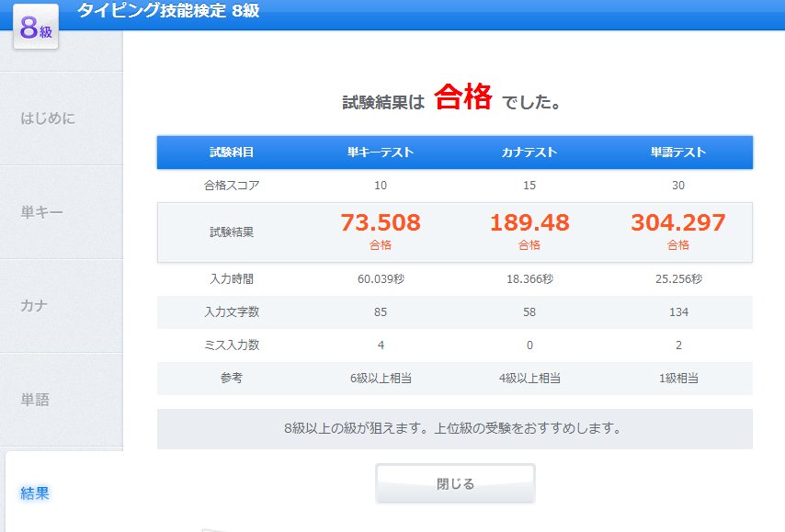Select the 単語テスト column header

[x=677, y=153]
